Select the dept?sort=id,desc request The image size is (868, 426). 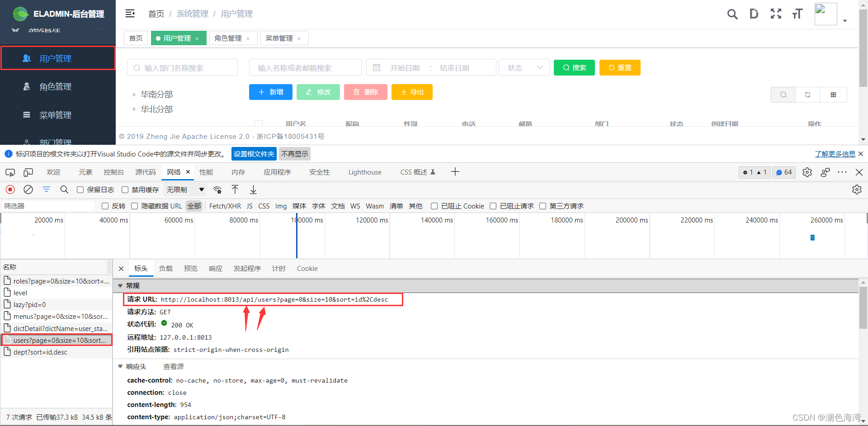tap(56, 352)
